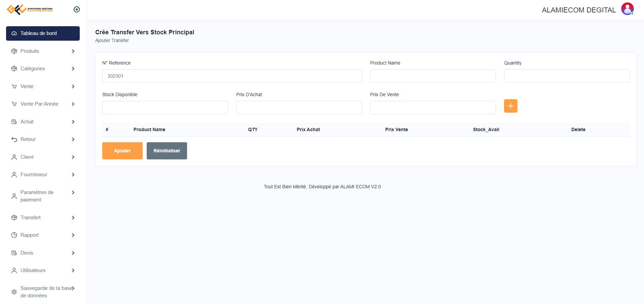Image resolution: width=644 pixels, height=304 pixels.
Task: Select the N° Reference field
Action: 232,76
